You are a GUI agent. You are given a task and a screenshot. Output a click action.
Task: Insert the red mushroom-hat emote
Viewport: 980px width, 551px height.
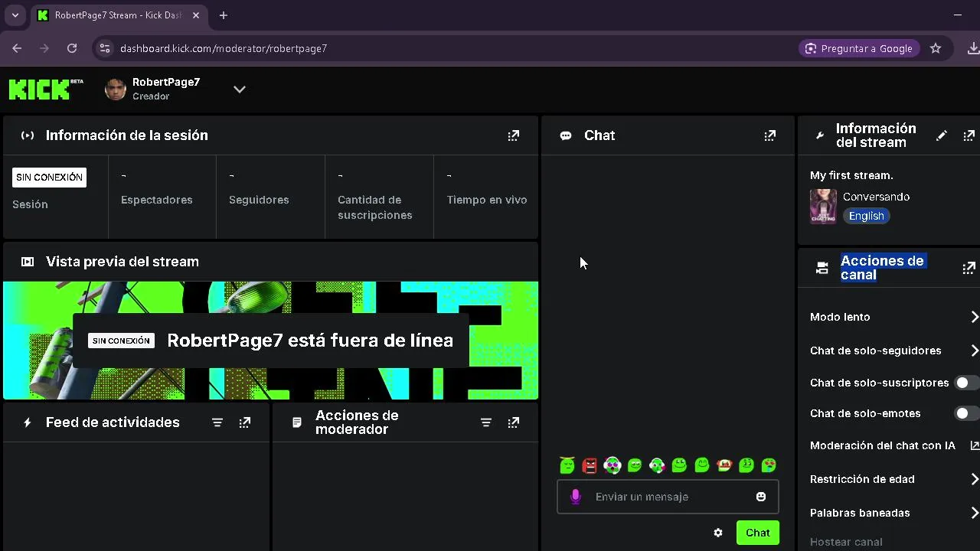[724, 465]
